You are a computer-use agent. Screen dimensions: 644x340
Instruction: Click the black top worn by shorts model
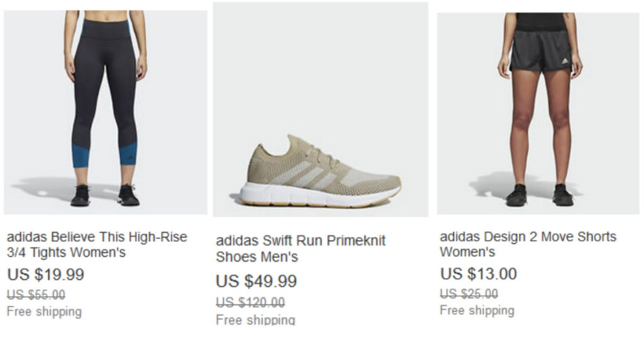[541, 21]
